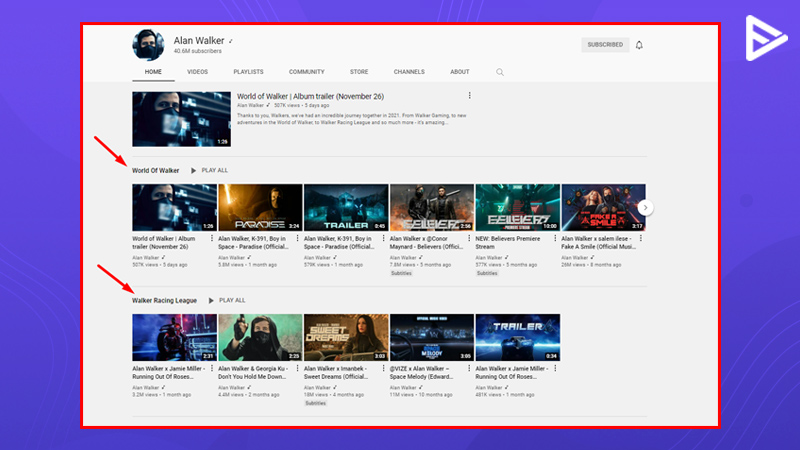The height and width of the screenshot is (450, 800).
Task: Open three-dot menu for World of Walker Album trailer card
Action: [x=212, y=238]
